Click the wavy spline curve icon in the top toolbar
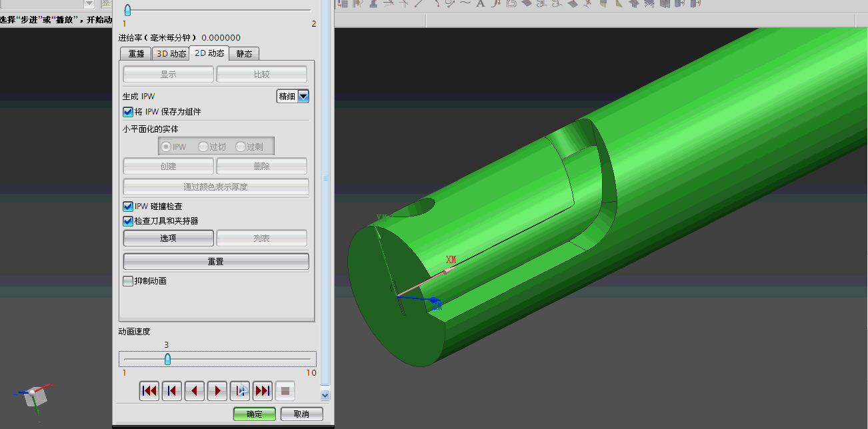Image resolution: width=868 pixels, height=429 pixels. tap(465, 3)
